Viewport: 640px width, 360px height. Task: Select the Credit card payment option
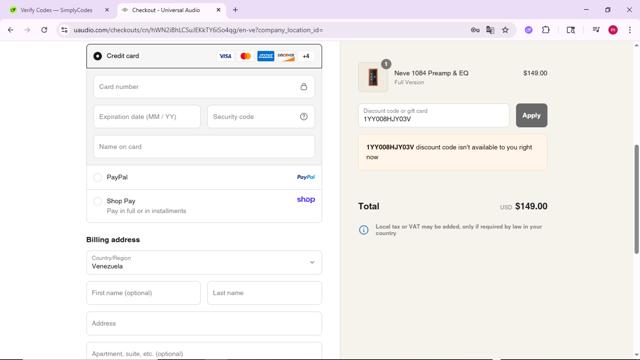pos(98,56)
